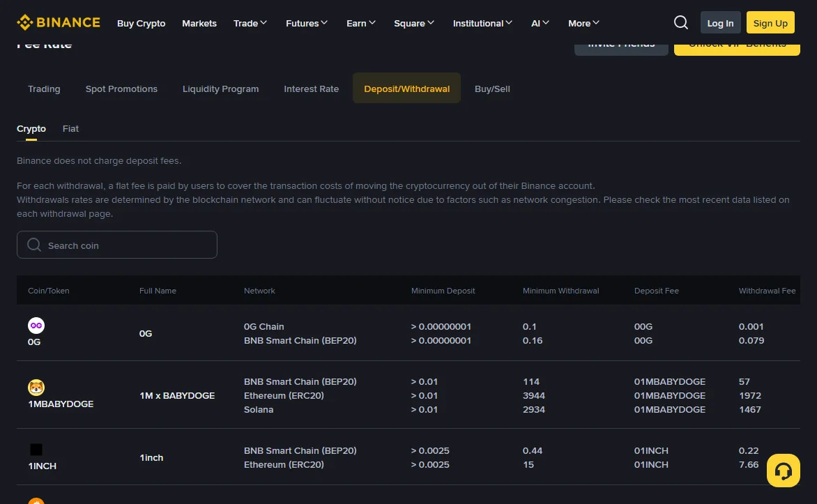The image size is (817, 504).
Task: Click the '0G Chain' network entry
Action: [264, 326]
